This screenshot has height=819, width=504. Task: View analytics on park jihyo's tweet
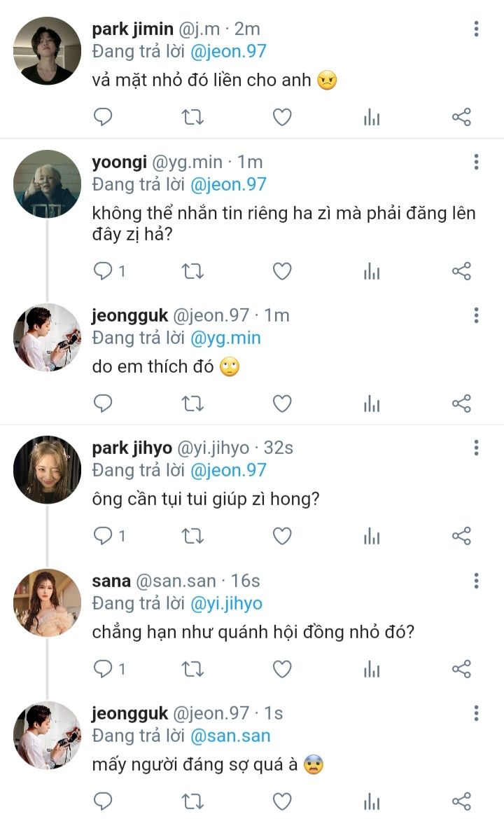[372, 537]
